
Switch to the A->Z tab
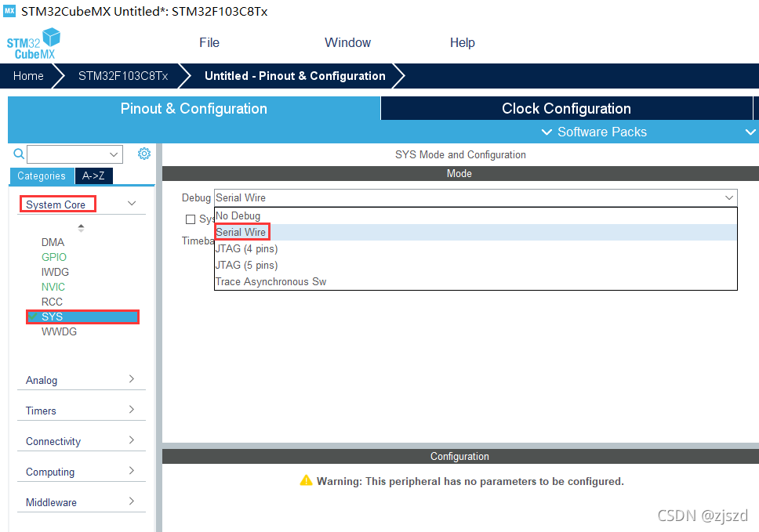click(93, 176)
